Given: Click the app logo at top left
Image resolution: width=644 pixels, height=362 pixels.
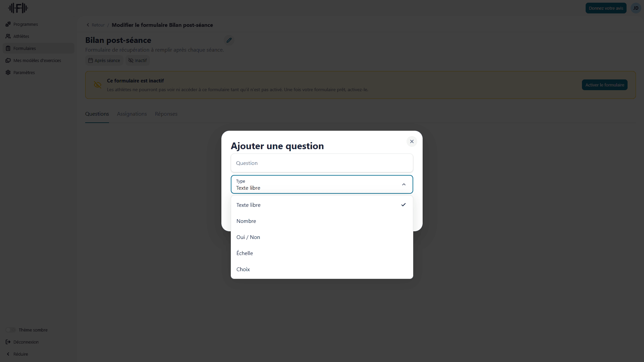Looking at the screenshot, I should coord(17,8).
